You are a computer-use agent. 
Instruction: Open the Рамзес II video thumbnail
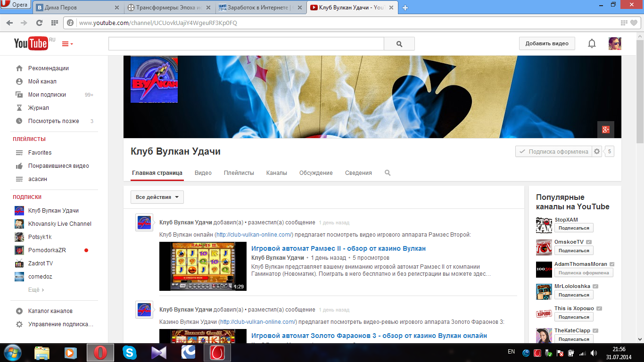[x=203, y=266]
